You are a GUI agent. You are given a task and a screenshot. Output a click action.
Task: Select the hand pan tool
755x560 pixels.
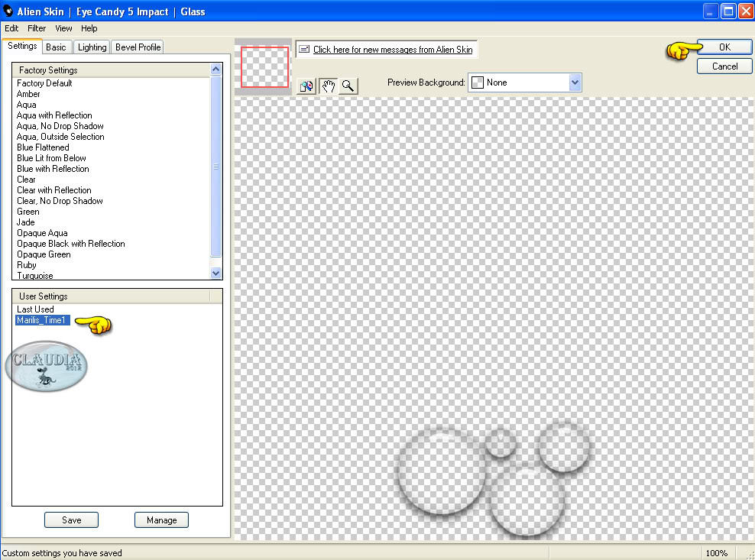coord(328,86)
